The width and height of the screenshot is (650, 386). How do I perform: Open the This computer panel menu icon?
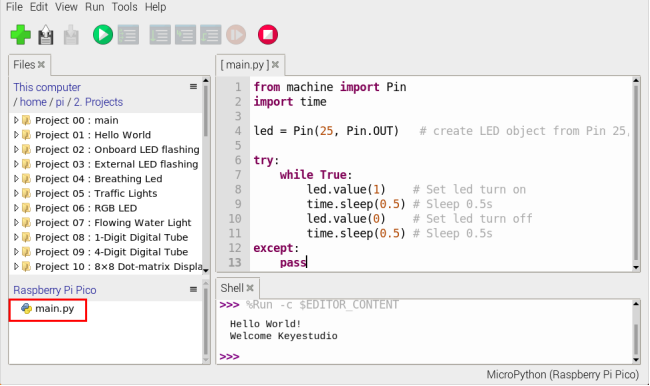point(193,87)
